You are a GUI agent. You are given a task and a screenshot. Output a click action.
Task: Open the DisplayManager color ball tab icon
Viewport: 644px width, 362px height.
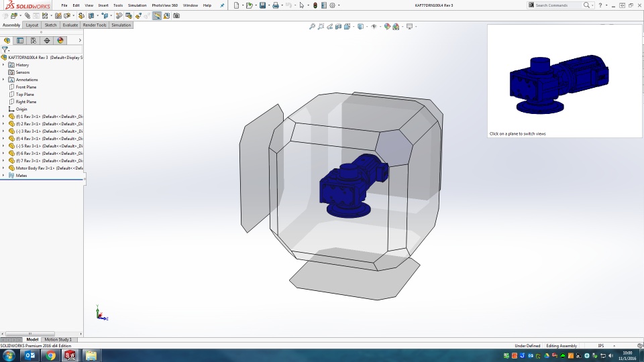click(60, 40)
